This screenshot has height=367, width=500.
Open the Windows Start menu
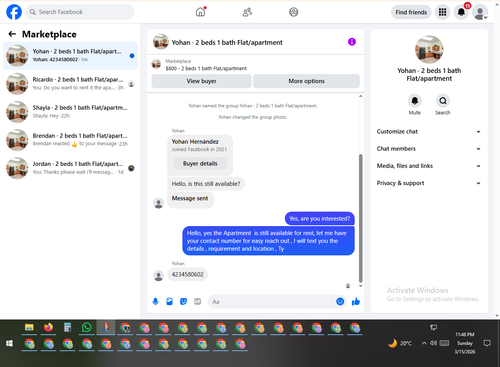[9, 343]
